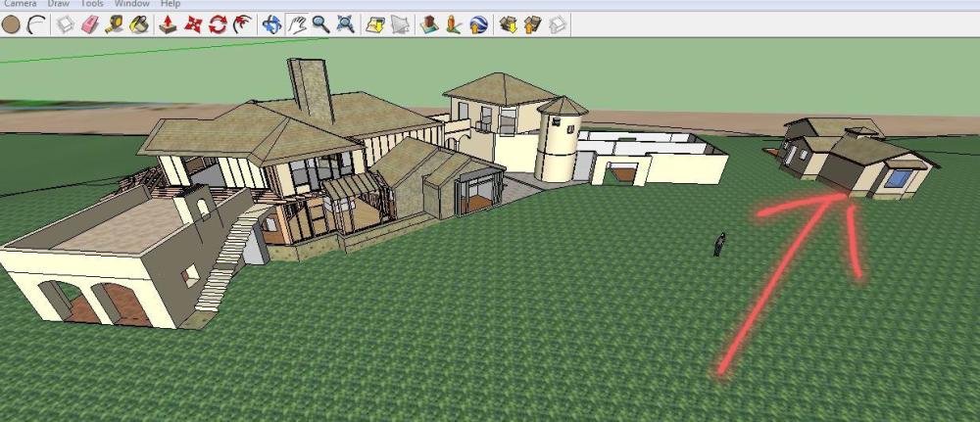Switch to the Orbit camera tool
Viewport: 980px width, 422px height.
pos(271,24)
